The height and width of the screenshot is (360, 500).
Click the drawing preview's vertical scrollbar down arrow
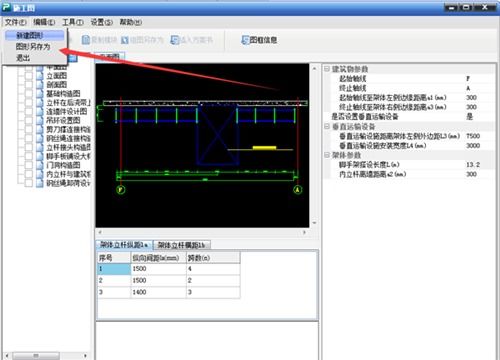(314, 223)
